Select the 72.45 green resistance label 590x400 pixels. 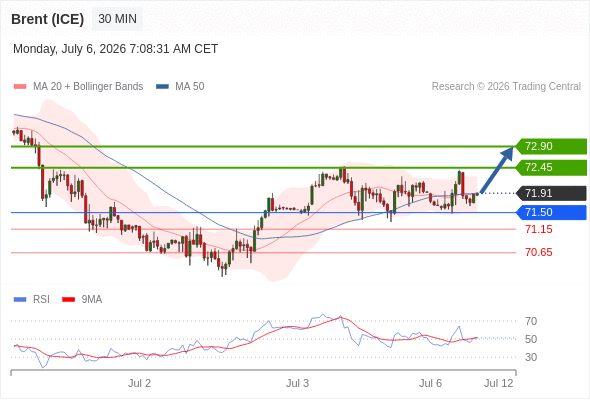pyautogui.click(x=551, y=167)
